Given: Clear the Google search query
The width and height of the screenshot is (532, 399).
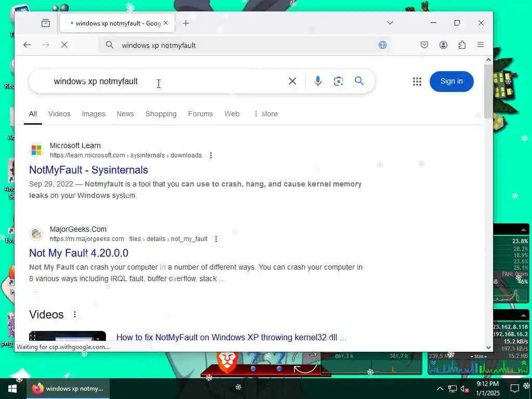Looking at the screenshot, I should tap(292, 81).
